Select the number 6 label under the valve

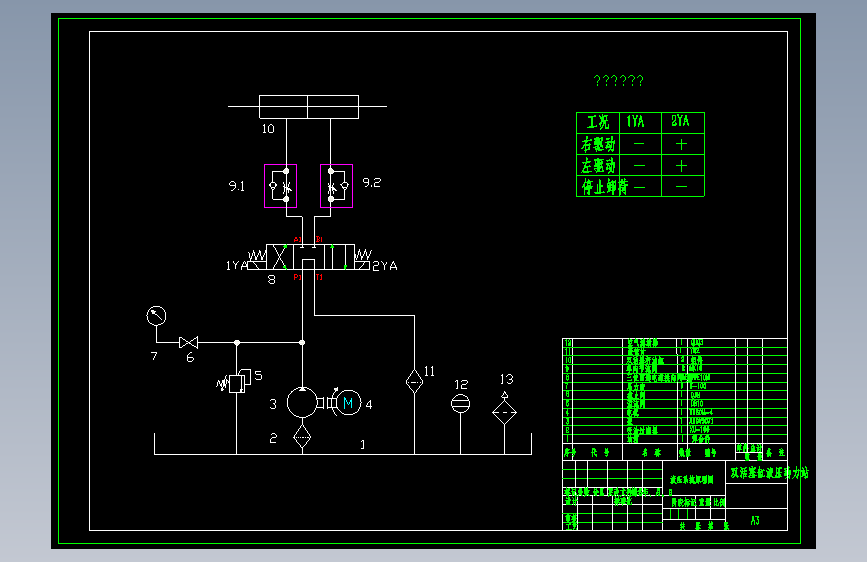[x=190, y=358]
